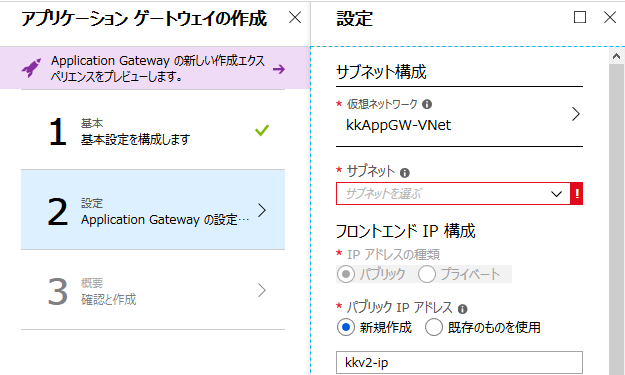This screenshot has width=625, height=375.
Task: Click the scrollbar up arrow in 設定
Action: point(617,56)
